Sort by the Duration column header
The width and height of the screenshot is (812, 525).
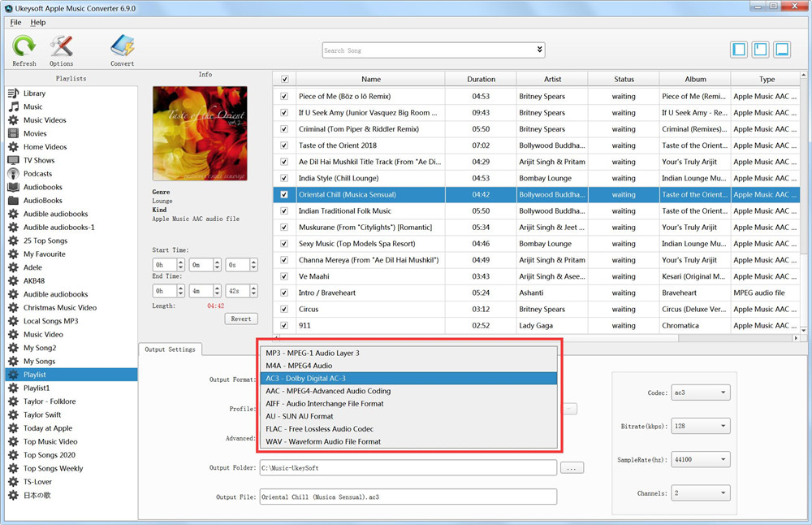pyautogui.click(x=481, y=80)
